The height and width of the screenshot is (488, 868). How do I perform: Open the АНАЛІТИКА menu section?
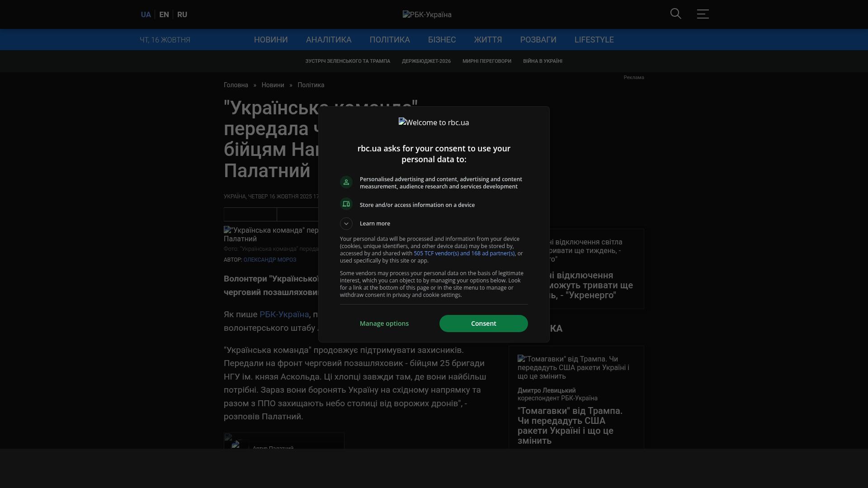click(329, 40)
